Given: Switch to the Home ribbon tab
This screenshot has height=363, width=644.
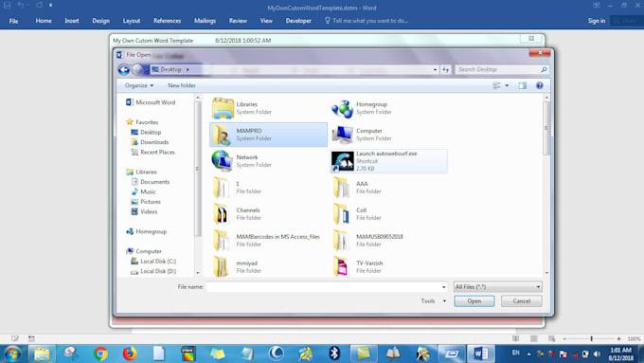Looking at the screenshot, I should tap(44, 21).
